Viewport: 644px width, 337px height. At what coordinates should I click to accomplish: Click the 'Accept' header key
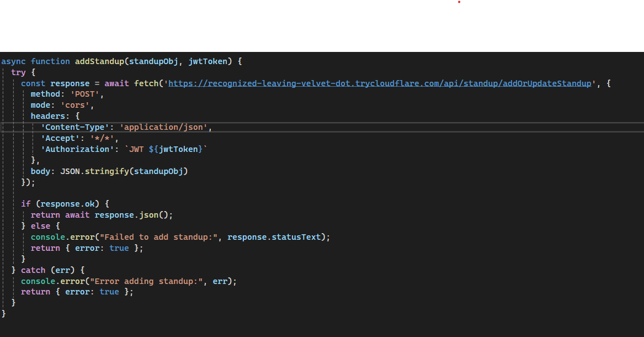coord(60,139)
